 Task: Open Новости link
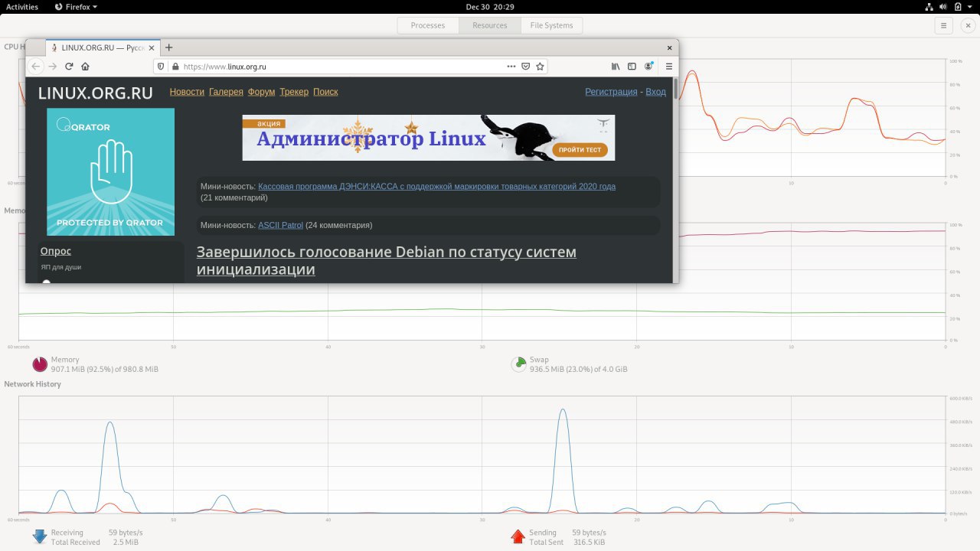[187, 92]
